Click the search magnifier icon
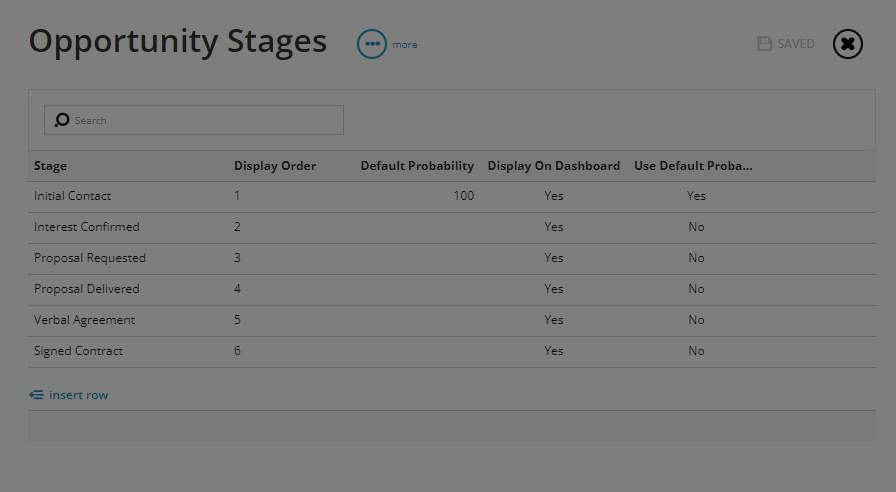The width and height of the screenshot is (896, 492). [62, 120]
